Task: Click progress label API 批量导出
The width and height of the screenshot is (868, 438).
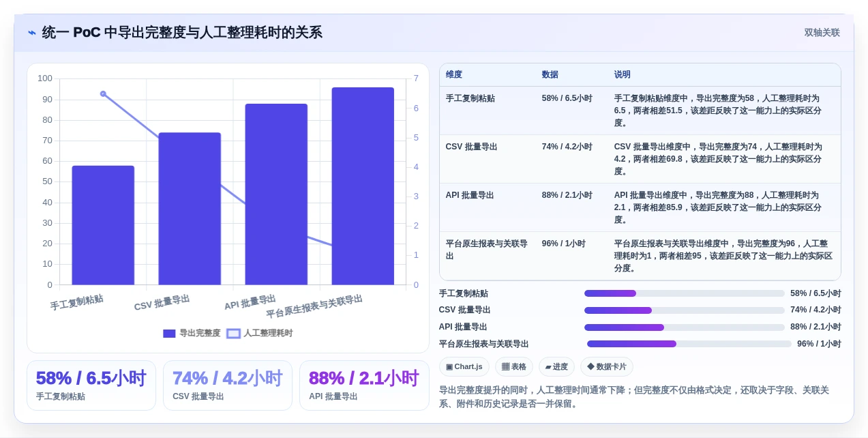Action: pos(463,327)
